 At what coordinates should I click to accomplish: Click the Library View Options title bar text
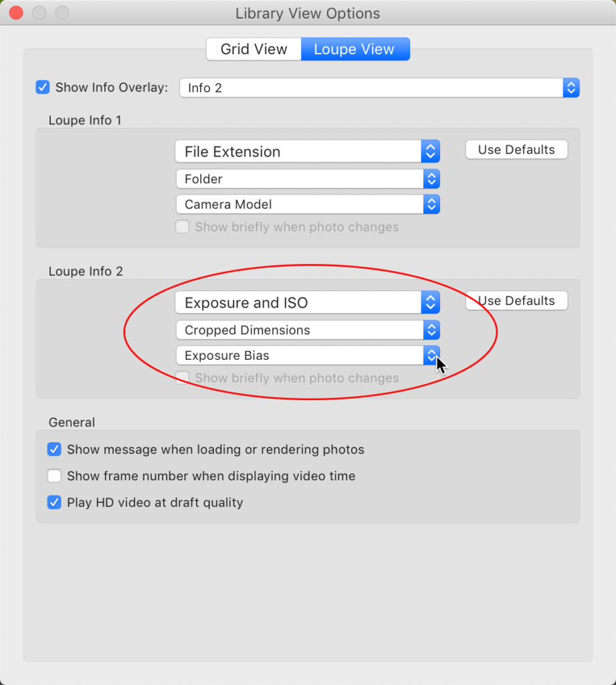pyautogui.click(x=308, y=13)
